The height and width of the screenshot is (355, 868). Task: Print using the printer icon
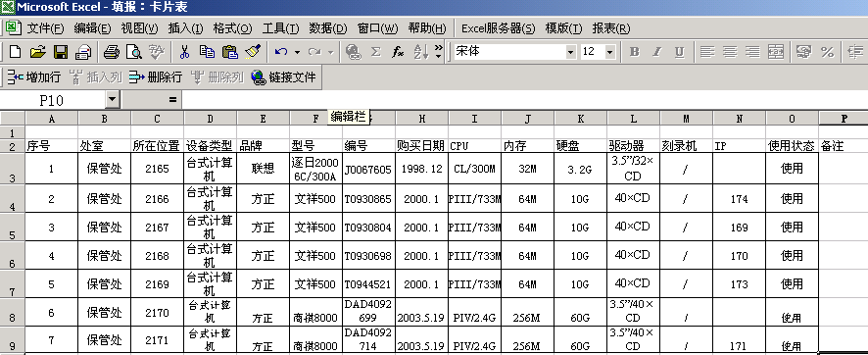112,52
